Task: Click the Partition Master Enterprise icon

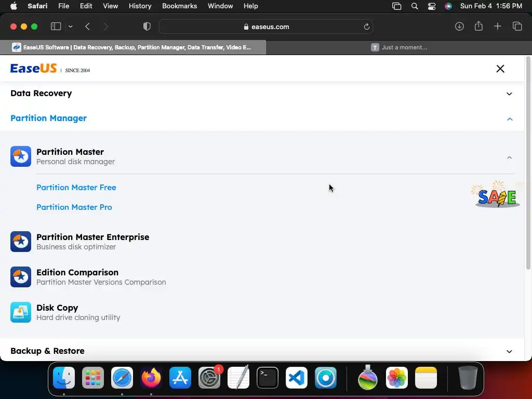Action: [21, 242]
